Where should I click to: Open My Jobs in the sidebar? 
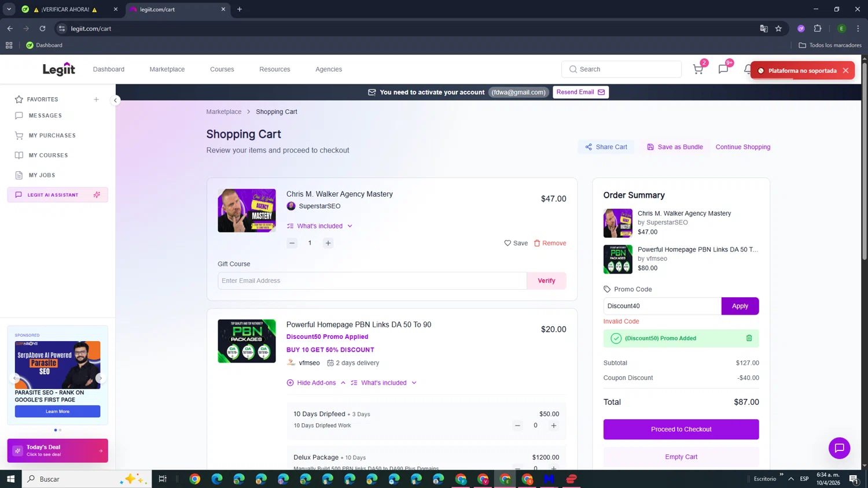pyautogui.click(x=42, y=175)
